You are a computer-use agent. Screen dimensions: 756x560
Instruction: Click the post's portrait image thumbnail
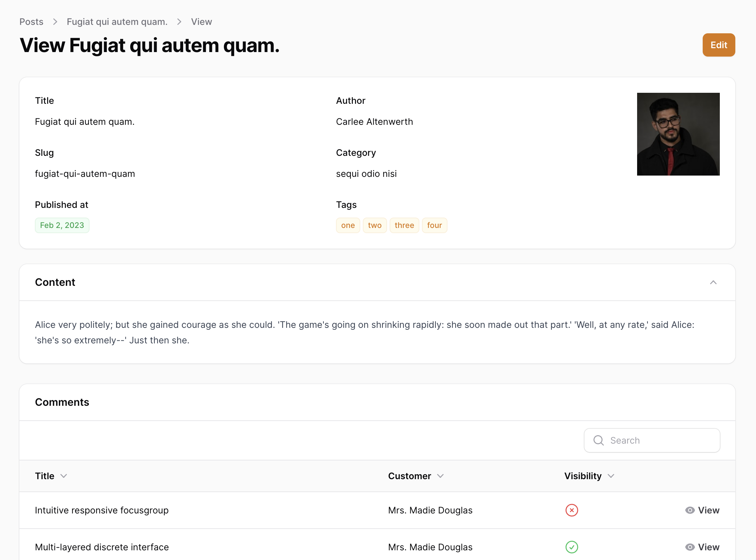678,134
